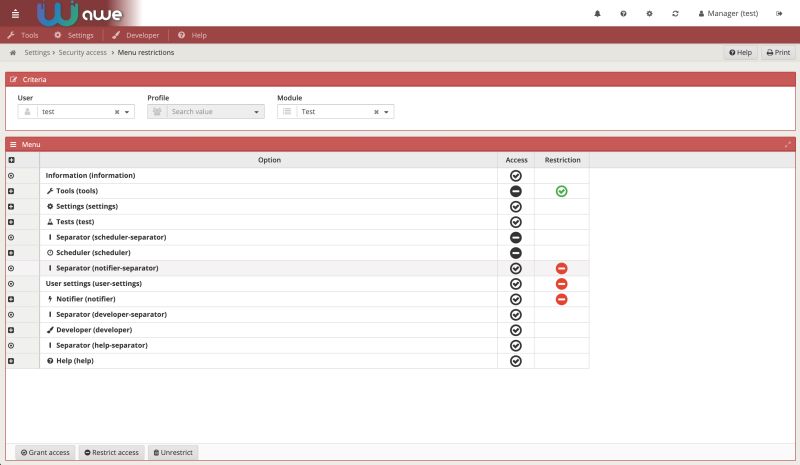Toggle the hamburger sidebar menu
800x465 pixels.
15,14
